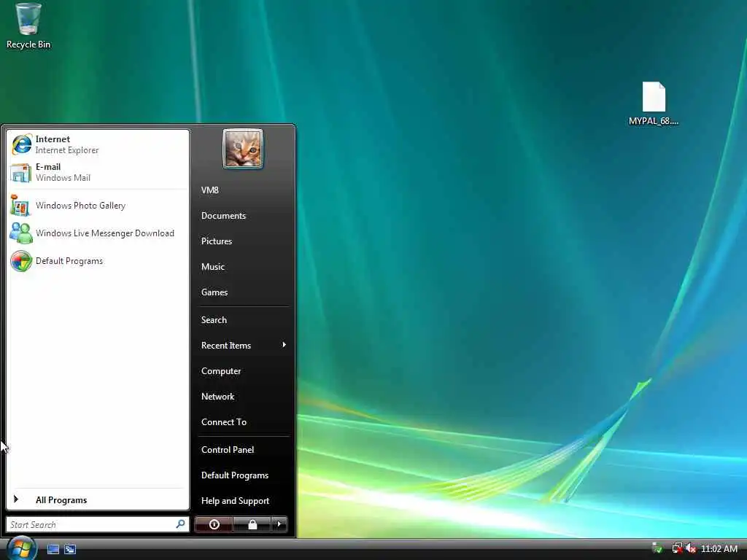747x560 pixels.
Task: Open Windows Live Messenger Download
Action: point(98,233)
